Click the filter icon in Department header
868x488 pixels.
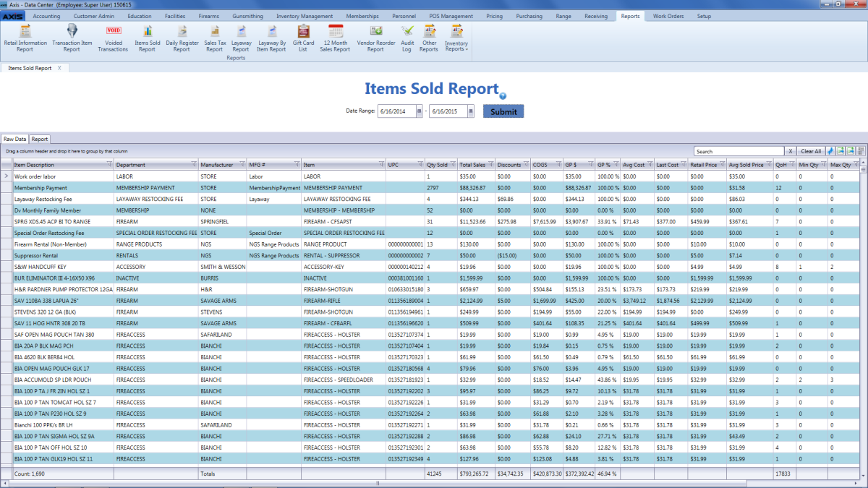click(x=194, y=165)
